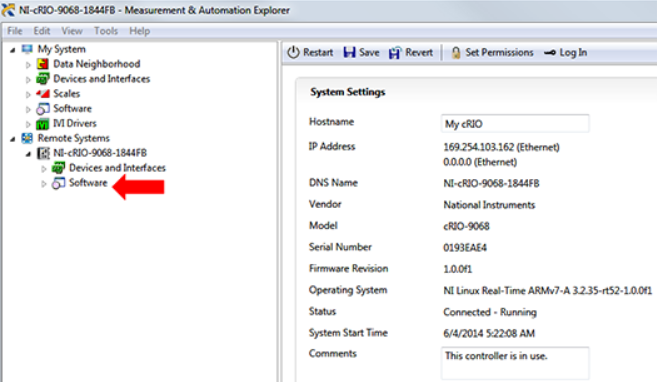Viewport: 657px width, 382px height.
Task: Click the Restart power icon
Action: point(293,52)
